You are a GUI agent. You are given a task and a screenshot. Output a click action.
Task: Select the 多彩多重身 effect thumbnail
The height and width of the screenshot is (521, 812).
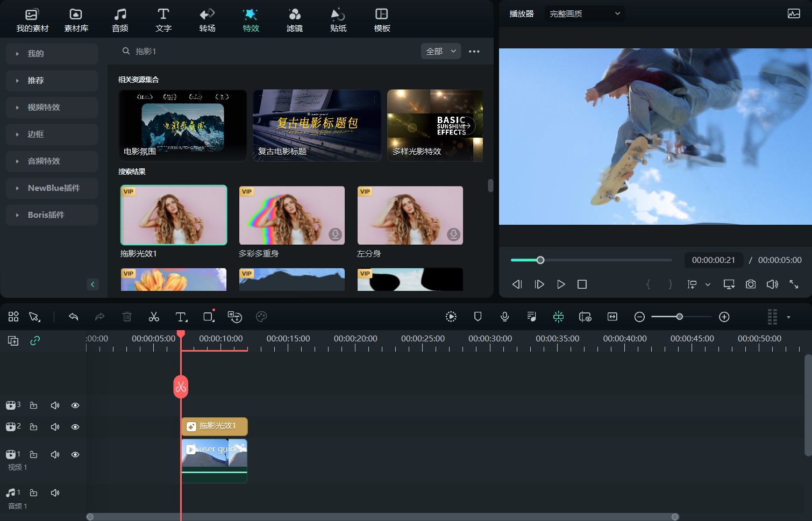[x=291, y=215]
